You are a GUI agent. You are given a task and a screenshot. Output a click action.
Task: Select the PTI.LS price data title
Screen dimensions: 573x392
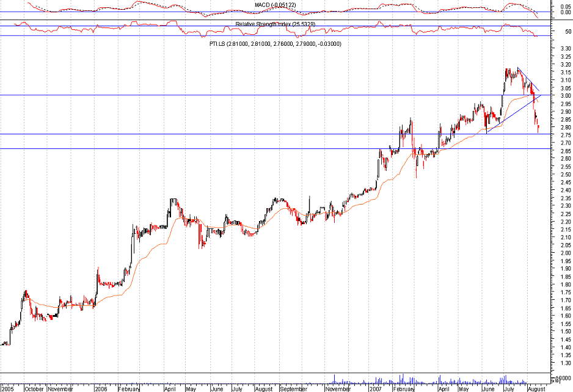click(x=275, y=44)
